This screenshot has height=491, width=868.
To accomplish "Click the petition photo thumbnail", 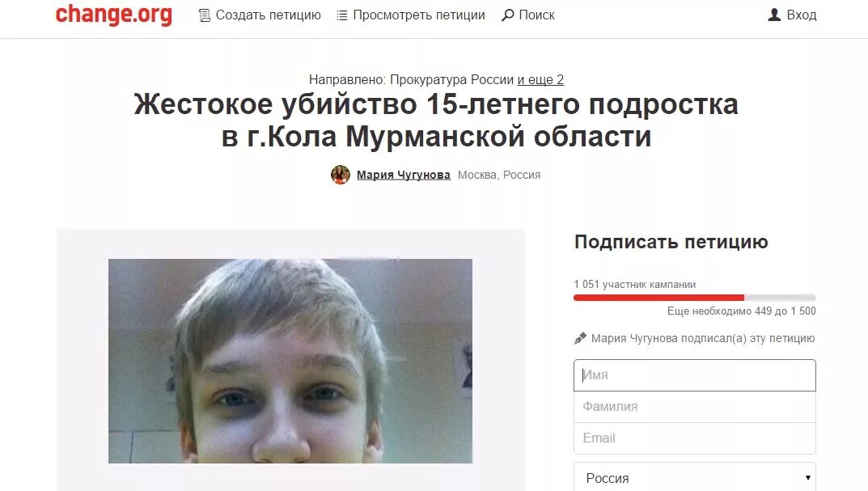I will tap(290, 361).
